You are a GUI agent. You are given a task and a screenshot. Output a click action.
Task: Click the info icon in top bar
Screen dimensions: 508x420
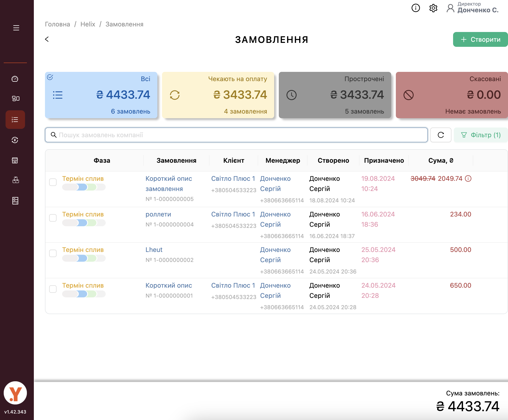(416, 8)
